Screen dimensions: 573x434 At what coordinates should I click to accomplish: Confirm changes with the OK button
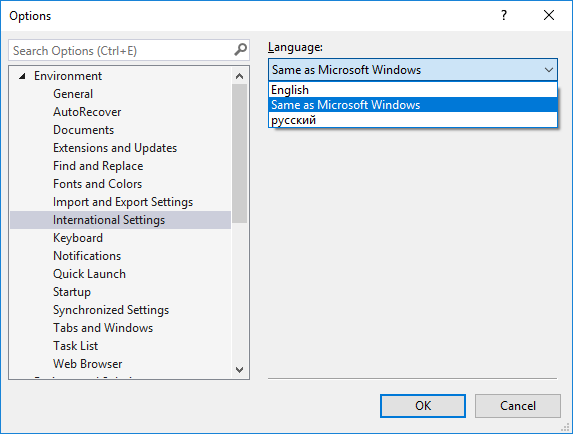click(423, 406)
